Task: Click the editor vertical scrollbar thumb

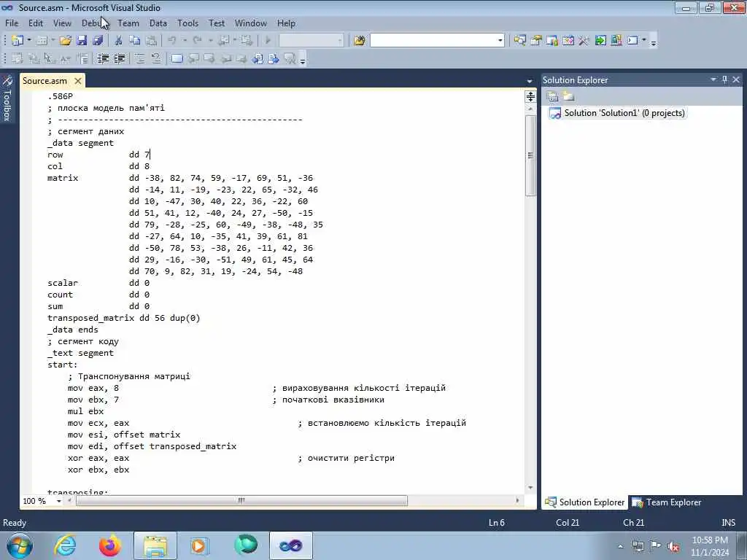Action: tap(530, 155)
